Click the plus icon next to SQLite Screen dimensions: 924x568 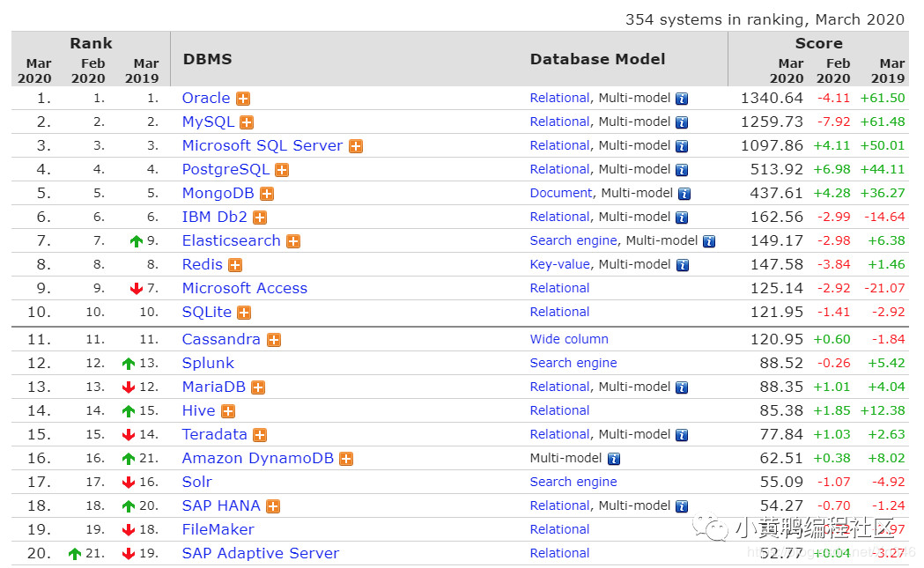click(243, 313)
